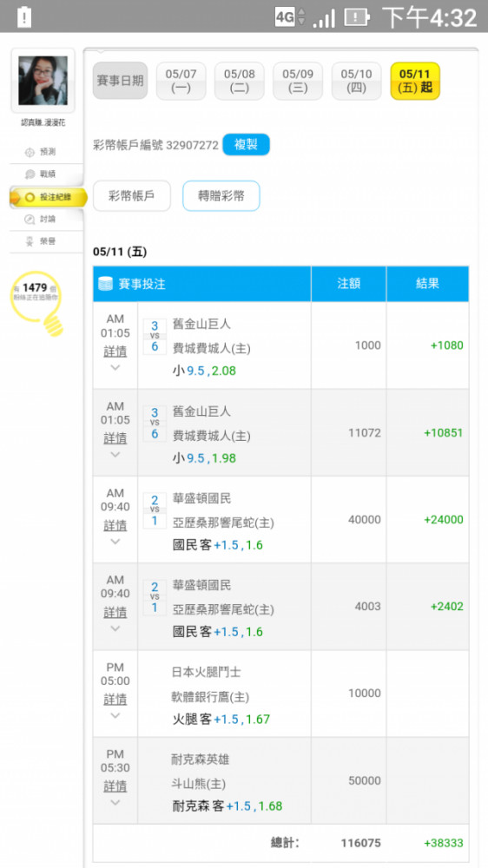Tap the battery alert icon in status bar

coord(24,17)
